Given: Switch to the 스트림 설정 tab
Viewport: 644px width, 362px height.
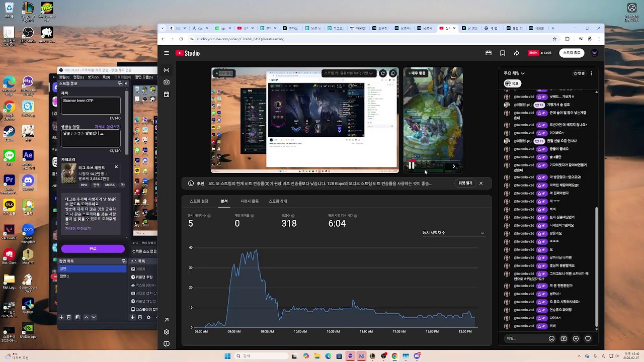Looking at the screenshot, I should pyautogui.click(x=199, y=201).
